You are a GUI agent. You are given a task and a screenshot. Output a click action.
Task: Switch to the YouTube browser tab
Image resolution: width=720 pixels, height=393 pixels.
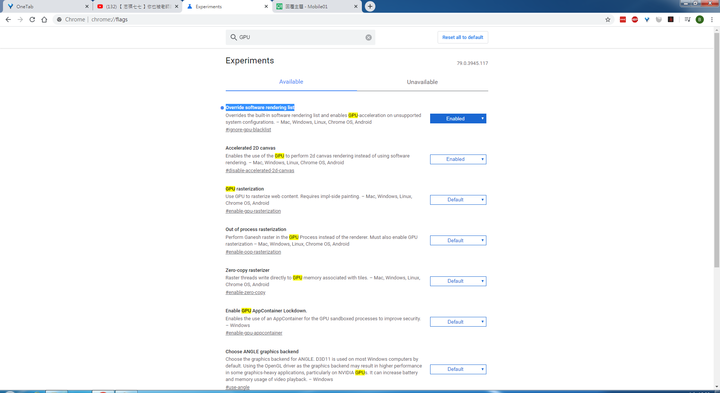pyautogui.click(x=136, y=6)
